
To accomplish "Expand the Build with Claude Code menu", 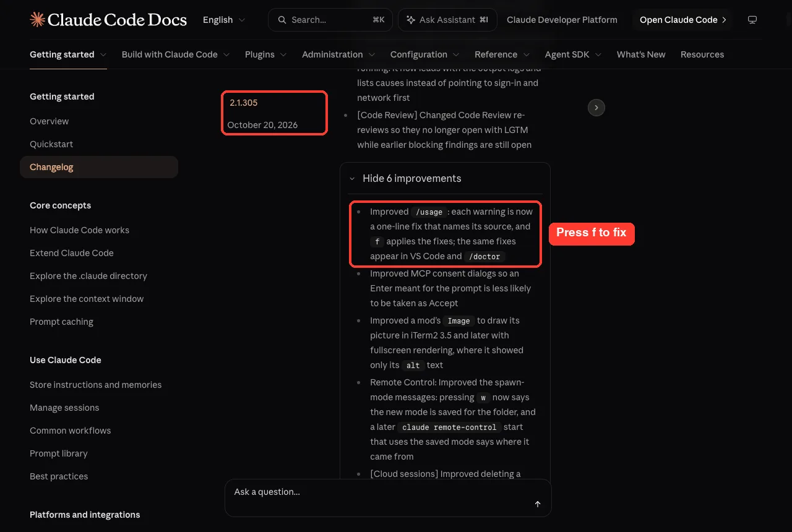I will [x=176, y=54].
